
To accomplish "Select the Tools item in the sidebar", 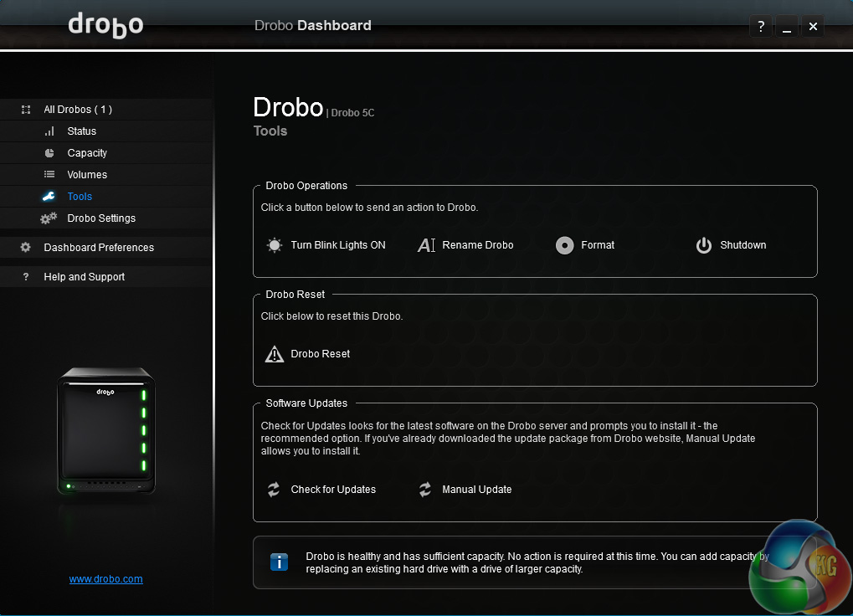I will (80, 197).
